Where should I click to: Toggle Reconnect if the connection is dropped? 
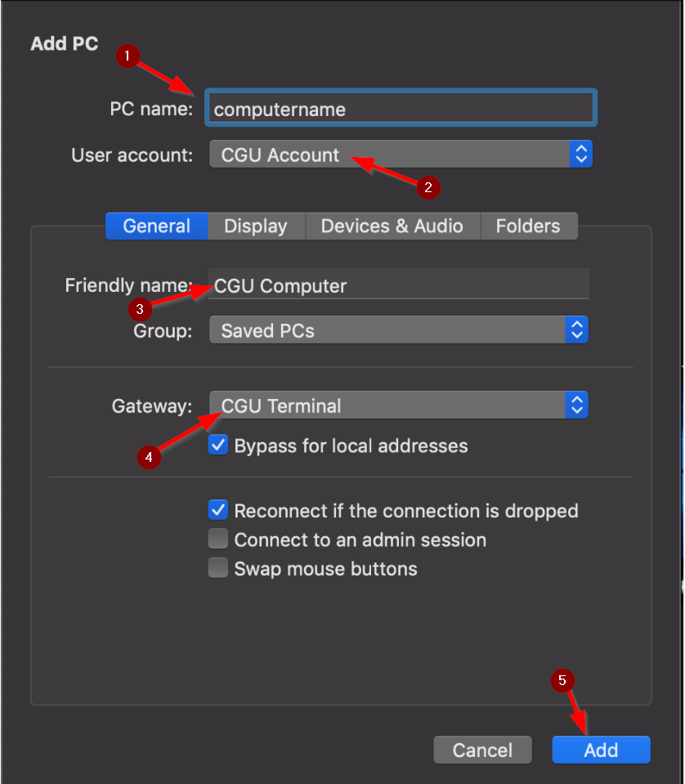point(218,510)
